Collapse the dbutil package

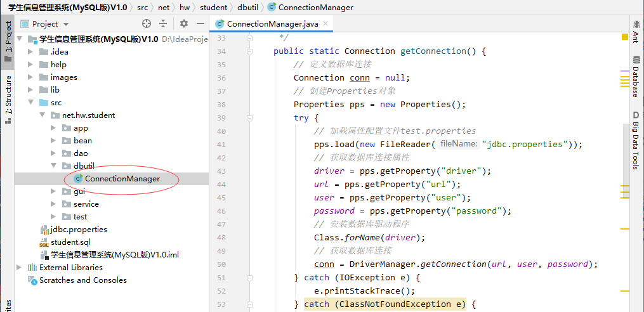click(x=53, y=166)
